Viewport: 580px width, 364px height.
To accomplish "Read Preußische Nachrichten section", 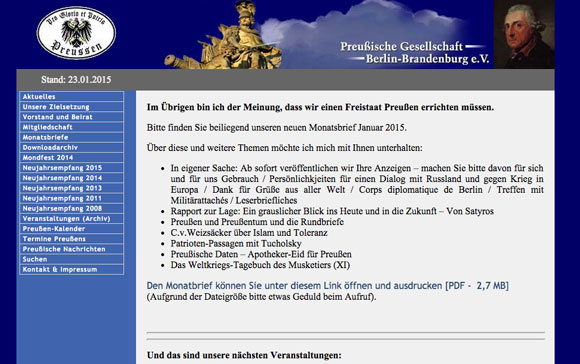I will pos(72,249).
